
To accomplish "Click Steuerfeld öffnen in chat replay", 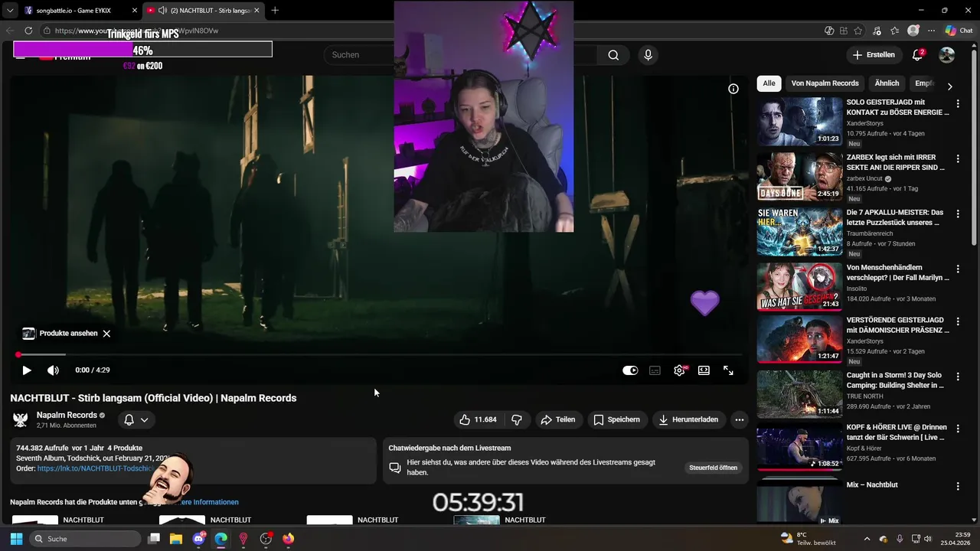I will pyautogui.click(x=713, y=468).
